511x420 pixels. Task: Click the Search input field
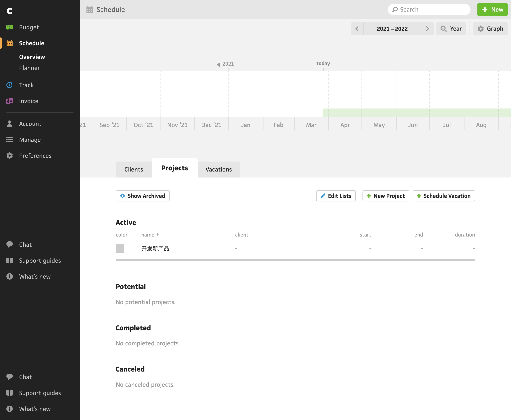coord(429,9)
